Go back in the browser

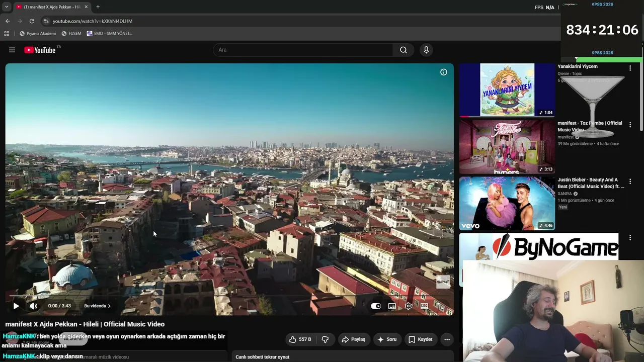pos(8,21)
